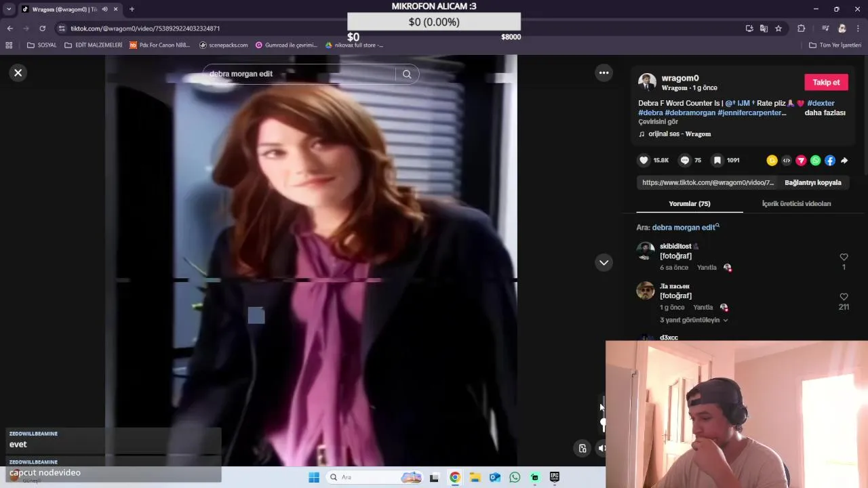Open the EDİT MALZEMELERİ bookmark folder
Screen dimensions: 868x488
click(x=94, y=45)
